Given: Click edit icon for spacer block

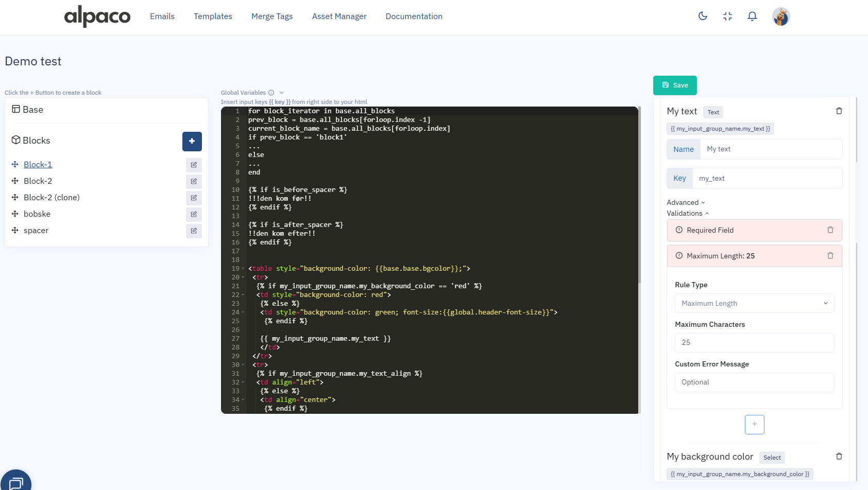Looking at the screenshot, I should pyautogui.click(x=194, y=231).
